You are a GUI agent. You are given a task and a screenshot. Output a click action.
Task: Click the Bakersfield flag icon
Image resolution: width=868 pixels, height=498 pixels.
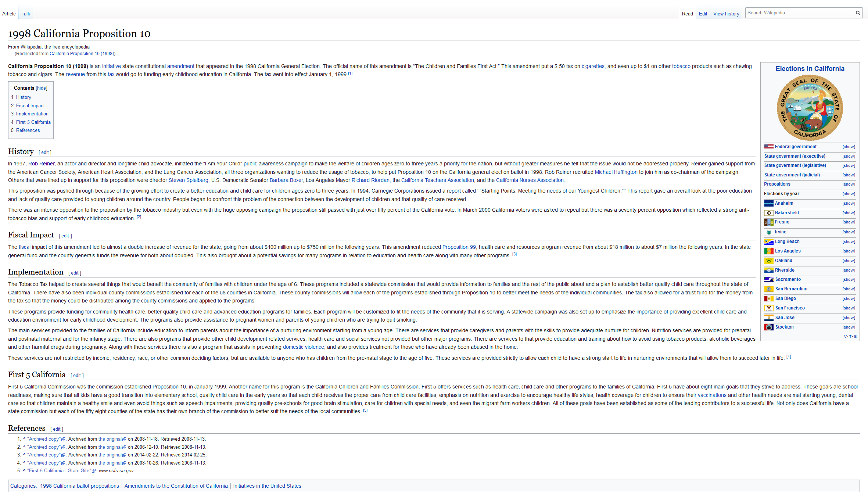(x=769, y=213)
